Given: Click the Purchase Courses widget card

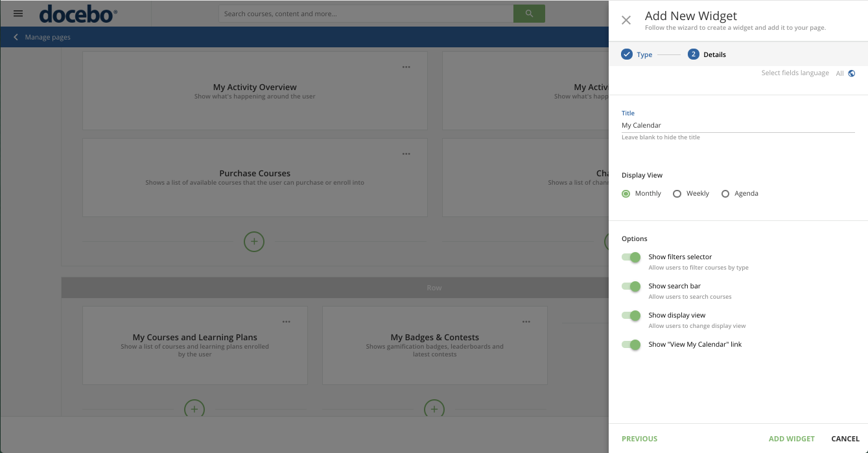Looking at the screenshot, I should tap(255, 178).
